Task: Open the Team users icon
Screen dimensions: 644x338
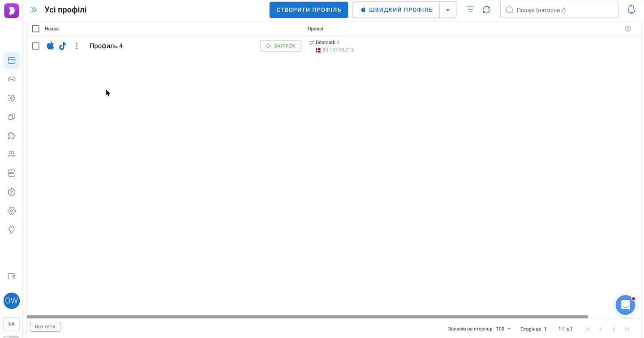Action: tap(12, 154)
